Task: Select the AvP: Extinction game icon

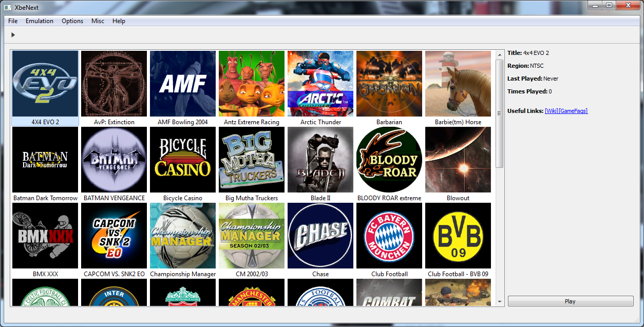Action: click(x=114, y=84)
